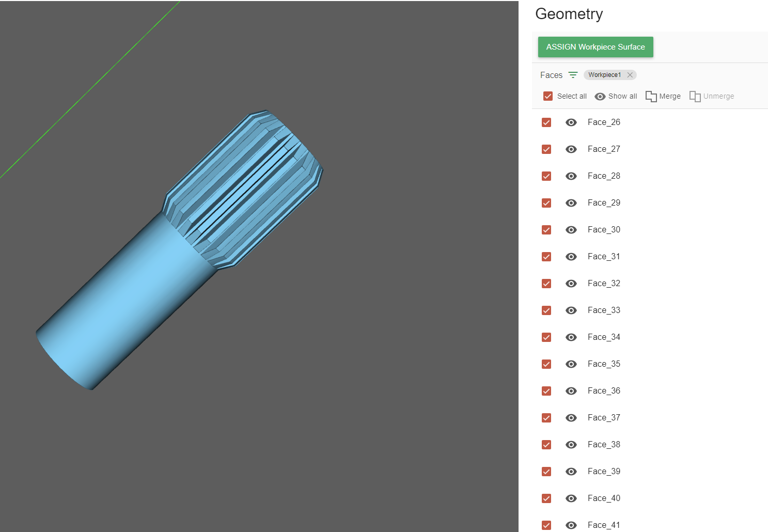
Task: Click the Merge faces icon
Action: (651, 97)
